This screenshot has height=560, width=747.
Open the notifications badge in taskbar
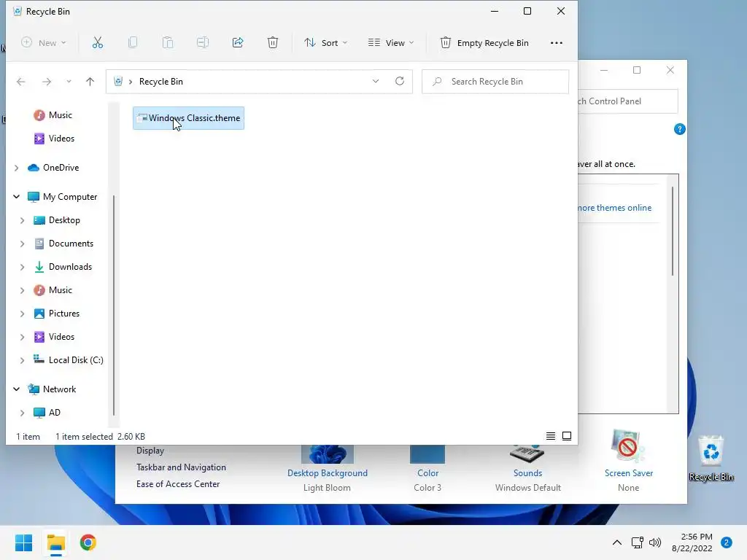pos(727,542)
